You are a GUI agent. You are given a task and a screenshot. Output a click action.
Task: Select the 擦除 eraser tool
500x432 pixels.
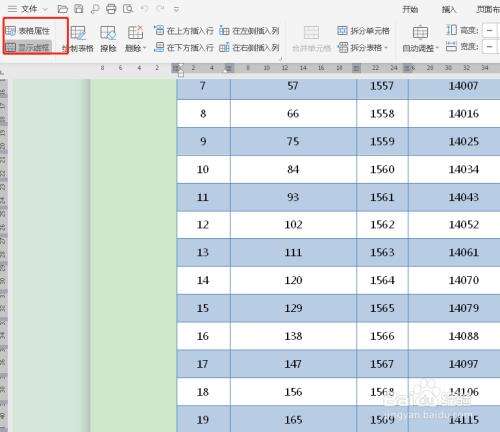point(108,39)
